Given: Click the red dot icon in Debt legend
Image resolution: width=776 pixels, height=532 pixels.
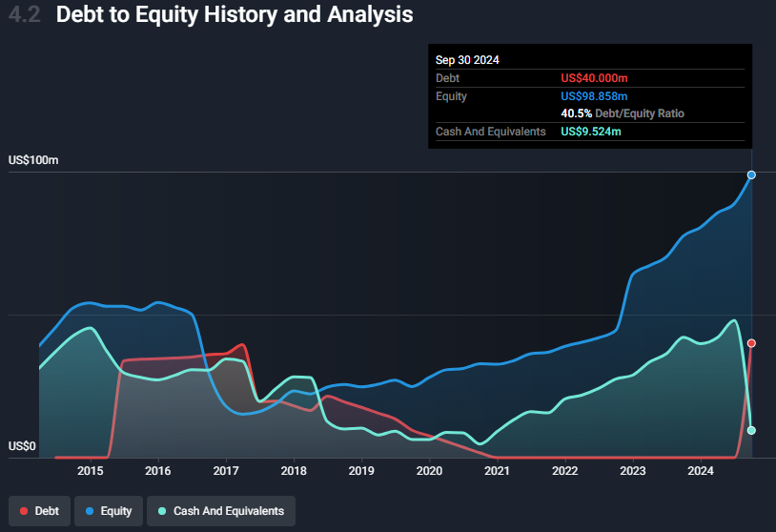Looking at the screenshot, I should click(24, 511).
